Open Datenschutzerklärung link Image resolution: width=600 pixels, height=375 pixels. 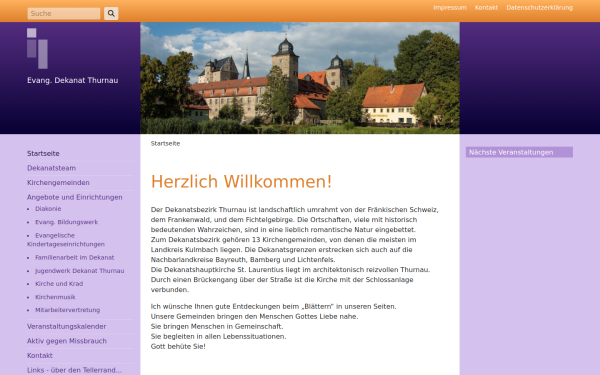tap(539, 8)
